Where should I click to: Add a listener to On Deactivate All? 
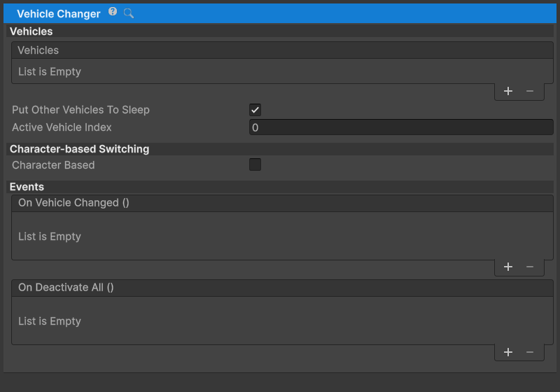[508, 352]
